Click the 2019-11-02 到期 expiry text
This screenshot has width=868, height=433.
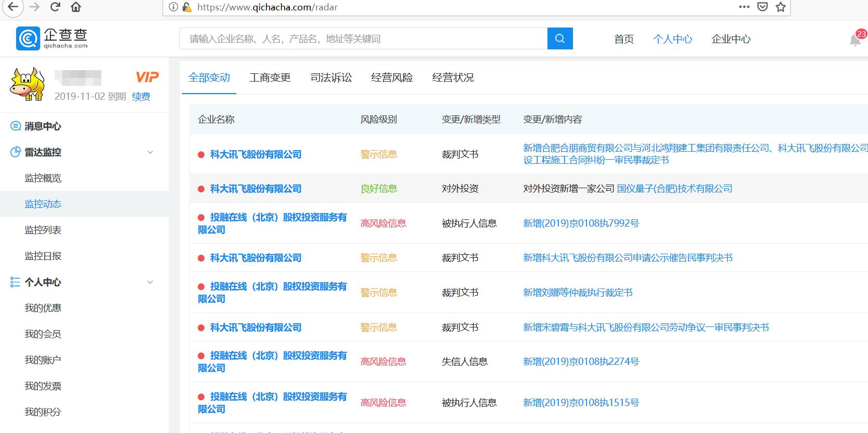90,97
